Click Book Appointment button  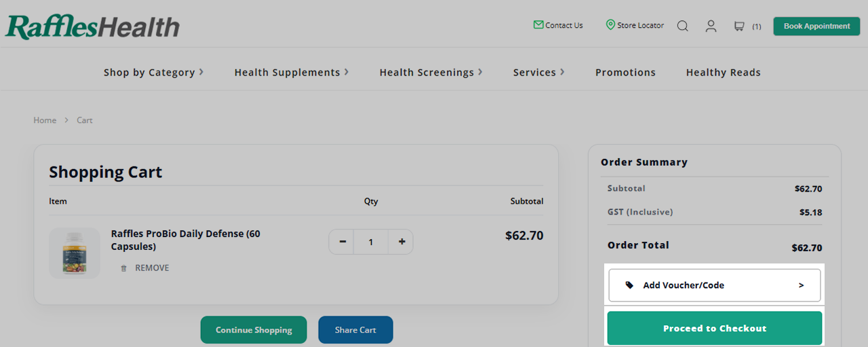[x=816, y=26]
